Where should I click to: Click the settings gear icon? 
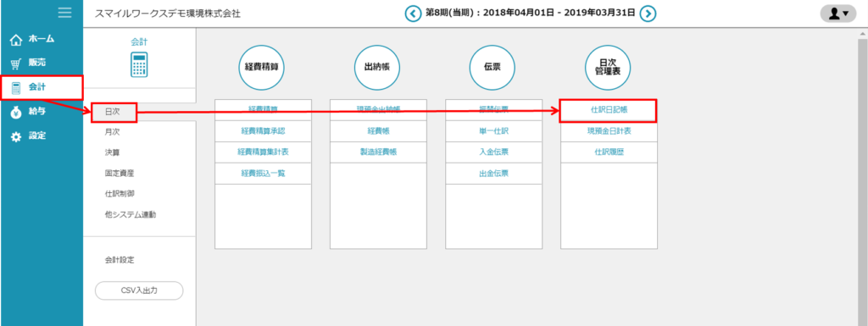pos(16,136)
